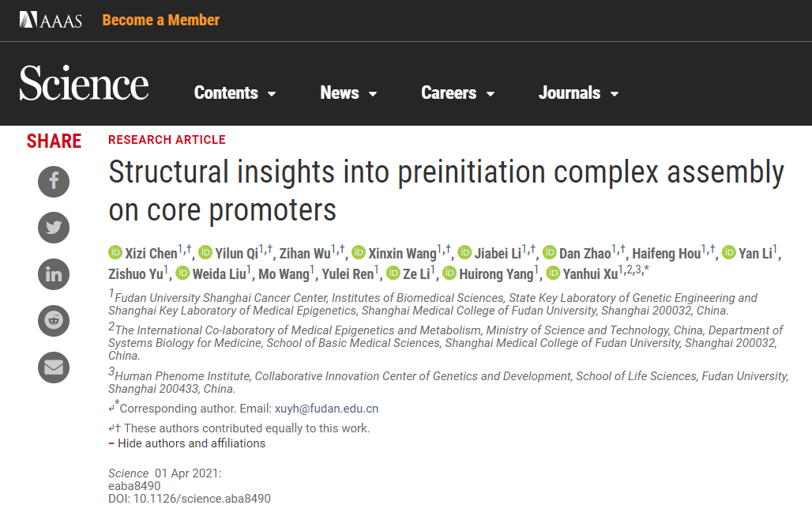Open Xizi Chen's ORCID icon
812x509 pixels.
pyautogui.click(x=115, y=252)
